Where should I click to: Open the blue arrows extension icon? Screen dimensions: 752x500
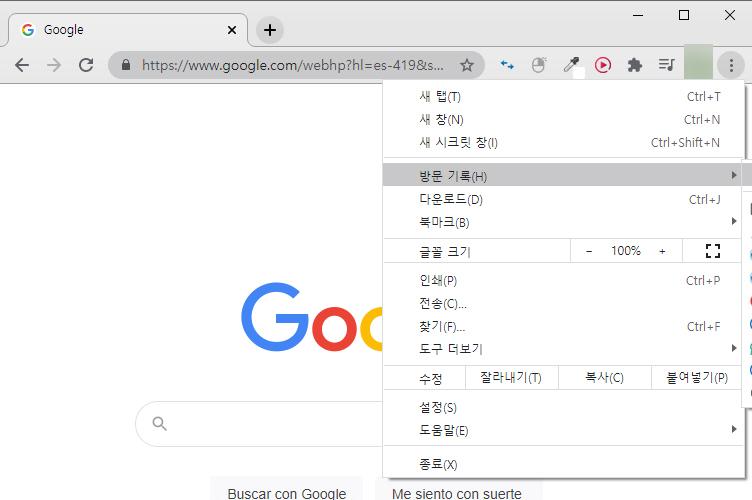pos(507,65)
